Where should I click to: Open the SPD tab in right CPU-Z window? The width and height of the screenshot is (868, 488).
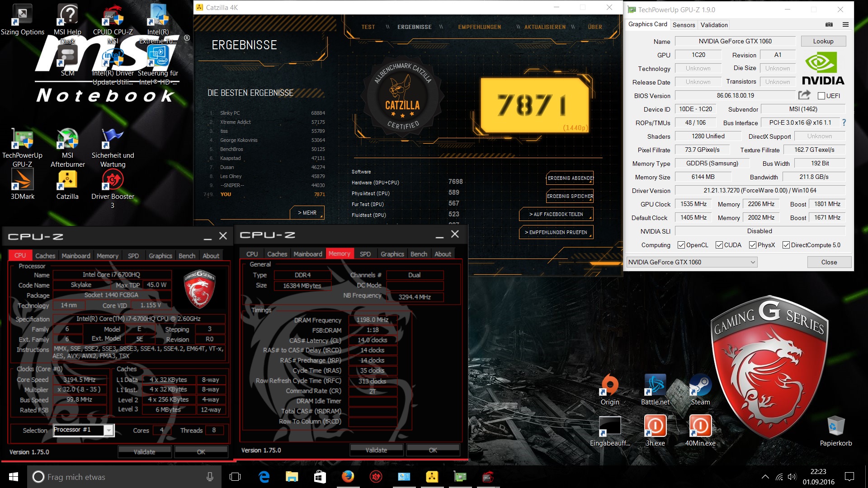point(365,254)
